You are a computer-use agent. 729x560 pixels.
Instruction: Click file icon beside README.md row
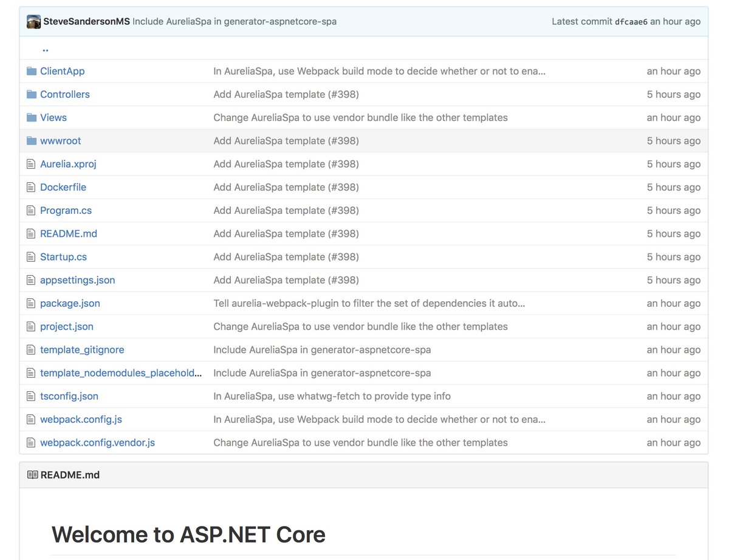[32, 233]
